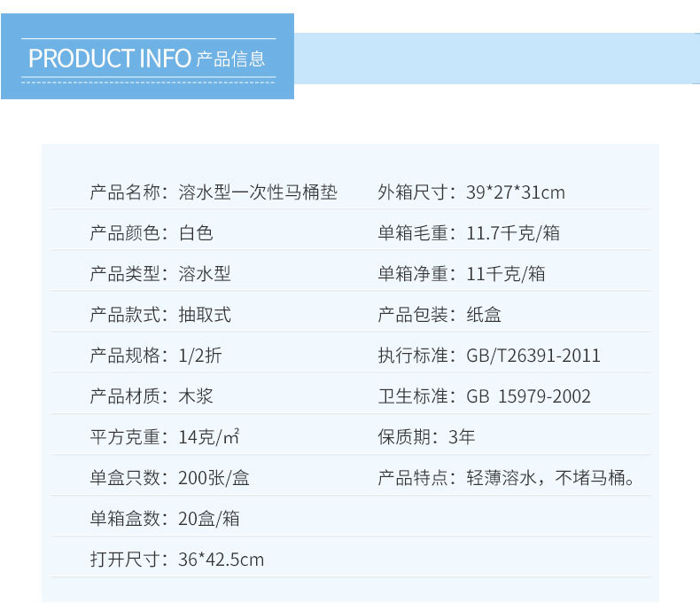Viewport: 700px width, 611px height.
Task: Click the 产品颜色 value 白色
Action: [x=196, y=233]
